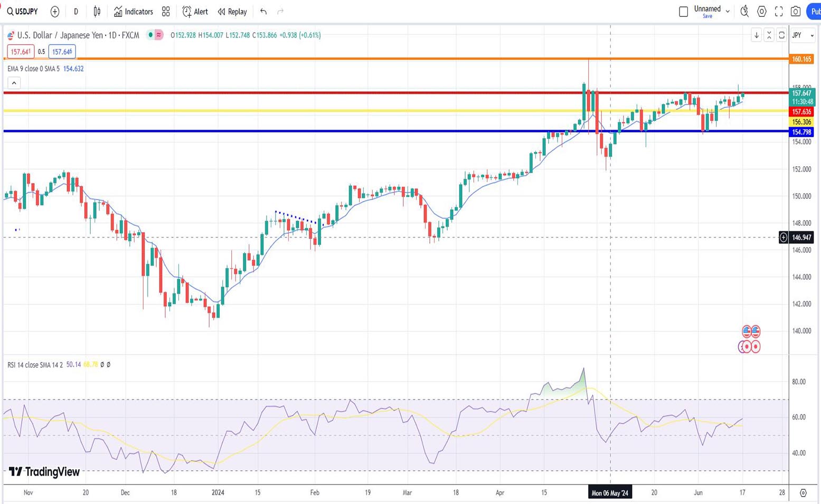821x504 pixels.
Task: Toggle the green market status dot indicator
Action: pyautogui.click(x=150, y=35)
